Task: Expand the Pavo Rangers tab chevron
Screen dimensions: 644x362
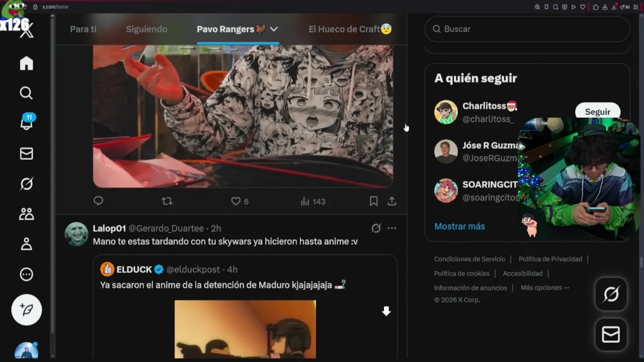Action: (274, 29)
